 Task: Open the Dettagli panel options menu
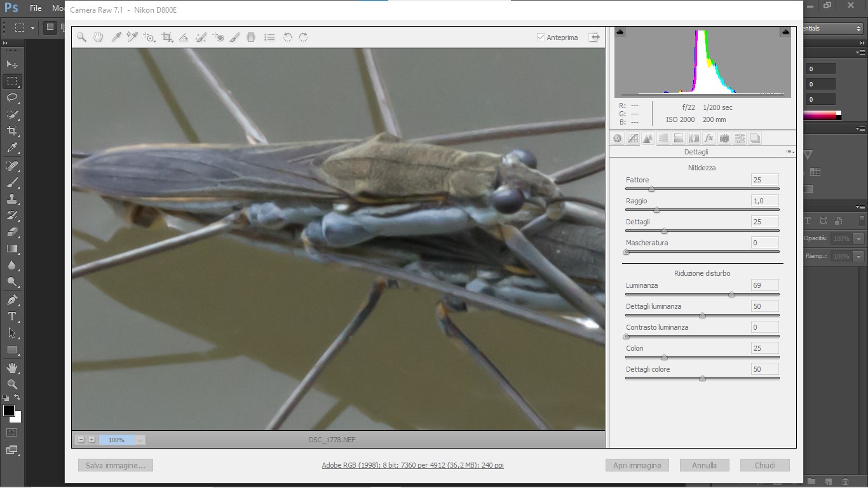[790, 152]
